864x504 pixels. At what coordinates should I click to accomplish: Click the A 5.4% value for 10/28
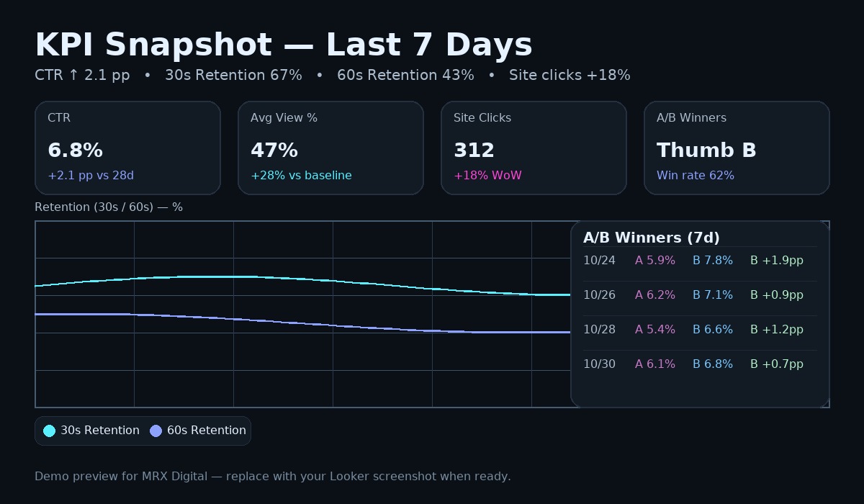654,329
